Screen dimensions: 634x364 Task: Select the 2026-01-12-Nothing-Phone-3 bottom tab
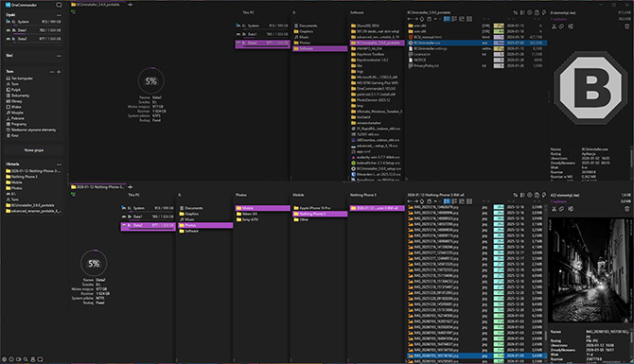(x=97, y=187)
